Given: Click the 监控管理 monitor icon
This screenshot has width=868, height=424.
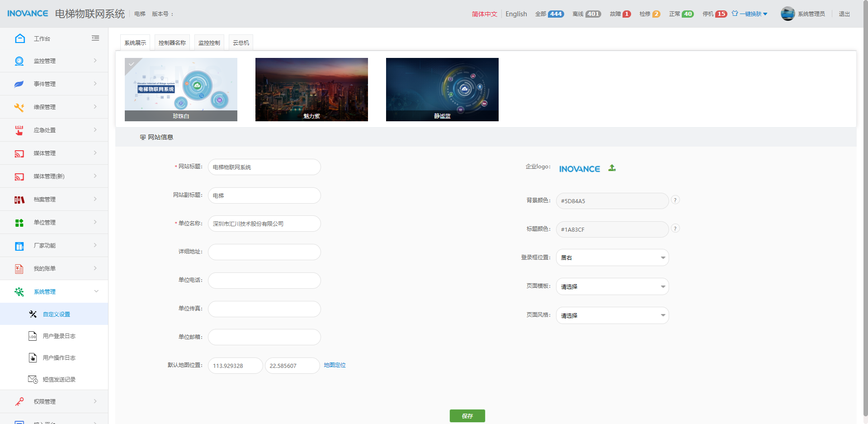Looking at the screenshot, I should tap(19, 61).
